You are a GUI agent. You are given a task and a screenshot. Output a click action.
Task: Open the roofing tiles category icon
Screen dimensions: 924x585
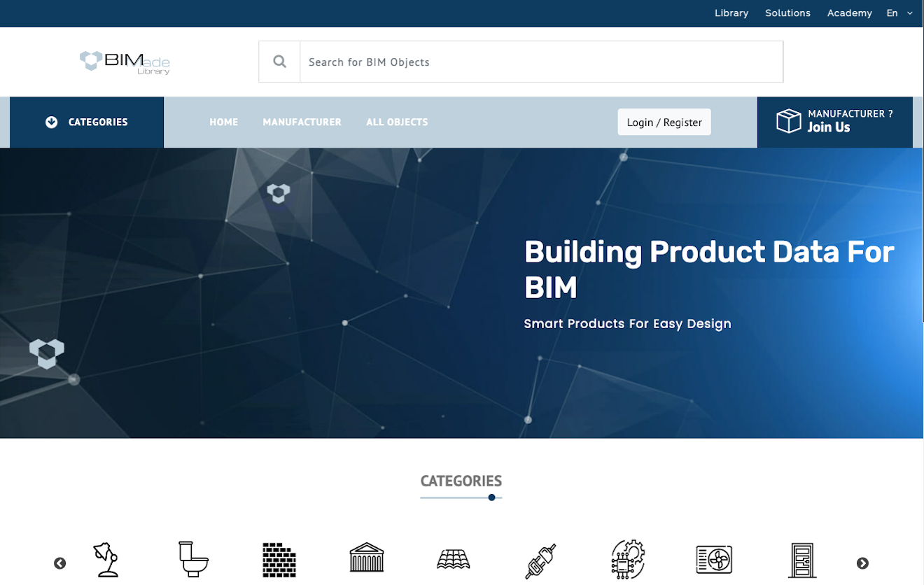(453, 558)
